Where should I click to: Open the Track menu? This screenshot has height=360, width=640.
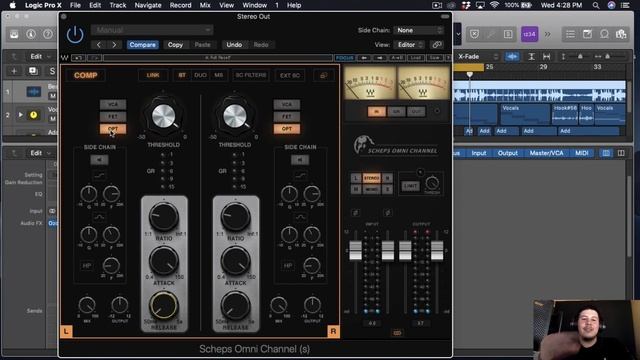pyautogui.click(x=118, y=5)
